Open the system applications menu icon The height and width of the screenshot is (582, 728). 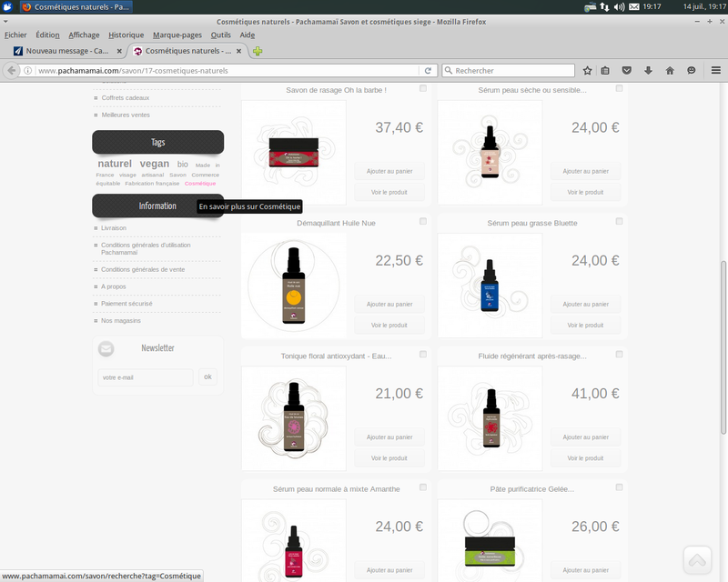[x=7, y=7]
